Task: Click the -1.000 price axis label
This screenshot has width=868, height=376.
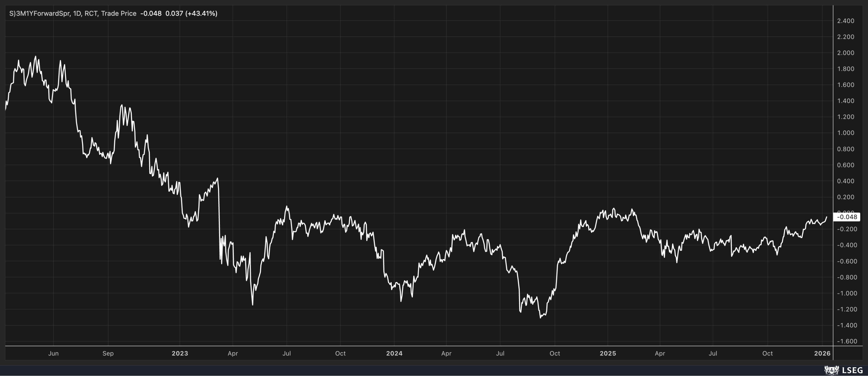Action: [846, 293]
